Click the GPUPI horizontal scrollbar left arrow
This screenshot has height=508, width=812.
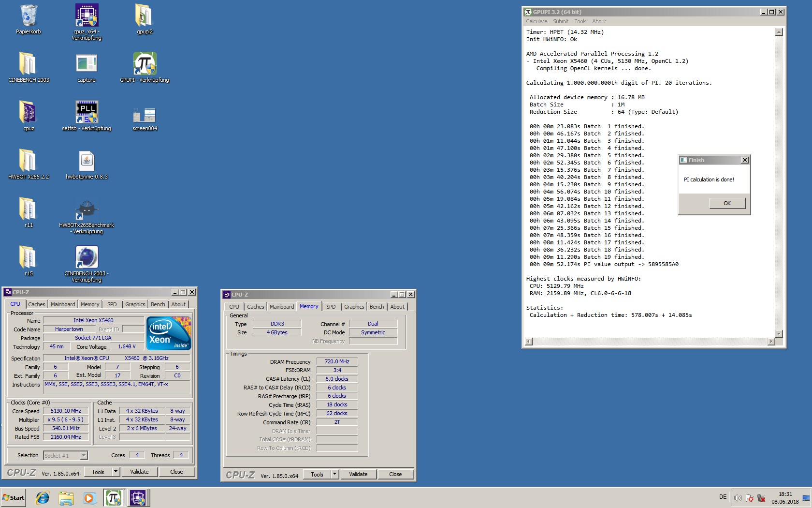point(529,342)
